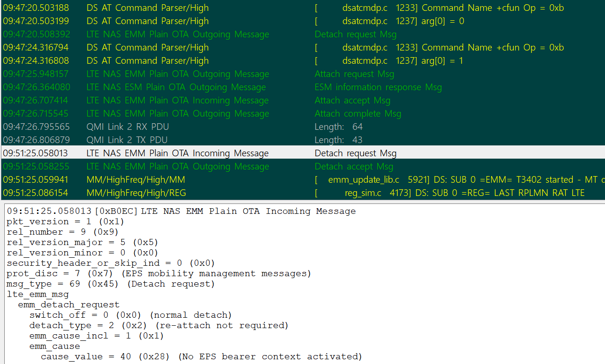Select the QMI Link 2 RX PDU row
The height and width of the screenshot is (364, 605).
[302, 127]
